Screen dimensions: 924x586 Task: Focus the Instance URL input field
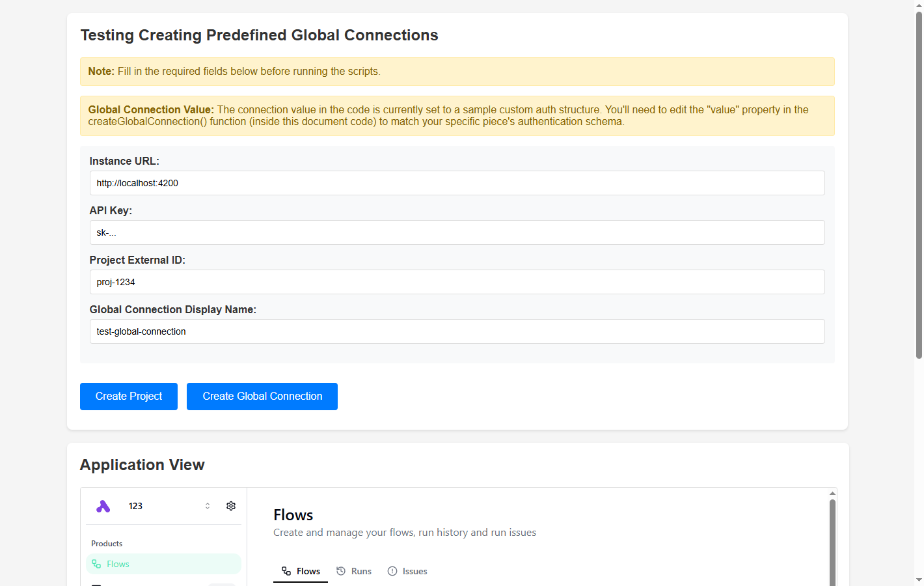[457, 183]
